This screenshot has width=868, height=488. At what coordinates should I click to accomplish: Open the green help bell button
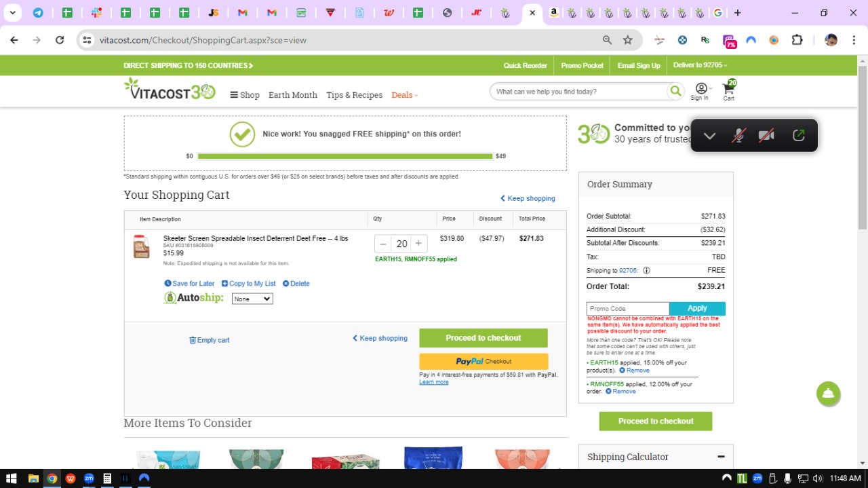tap(828, 394)
